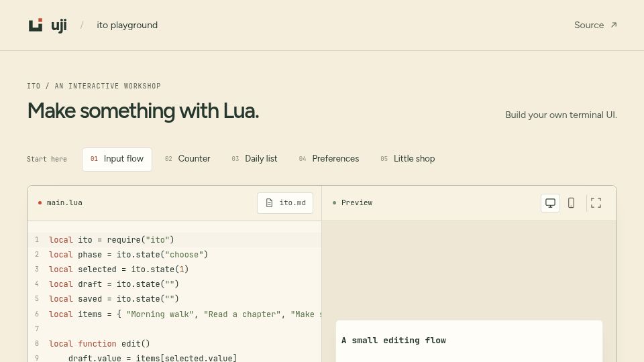Click the Source external arrow icon
The width and height of the screenshot is (644, 362).
tap(614, 25)
